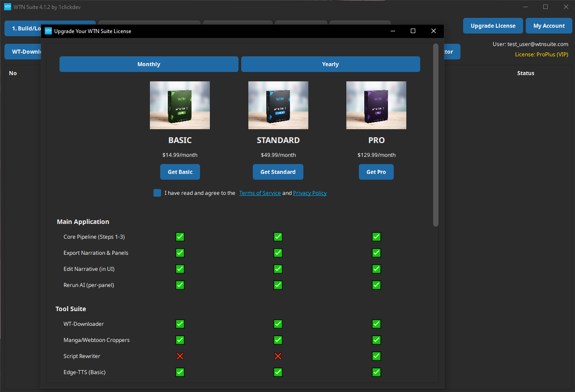575x392 pixels.
Task: Click the WTN icon in the upgrade dialog title bar
Action: (x=48, y=31)
